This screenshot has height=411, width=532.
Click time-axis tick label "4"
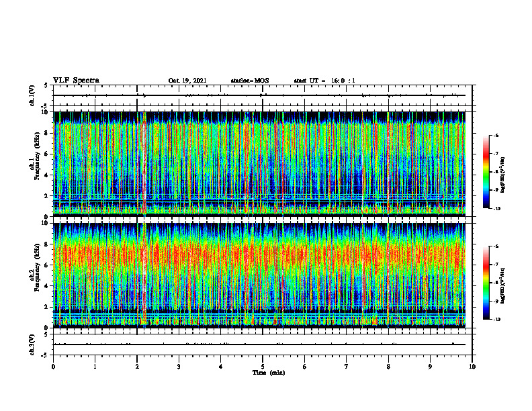(220, 367)
